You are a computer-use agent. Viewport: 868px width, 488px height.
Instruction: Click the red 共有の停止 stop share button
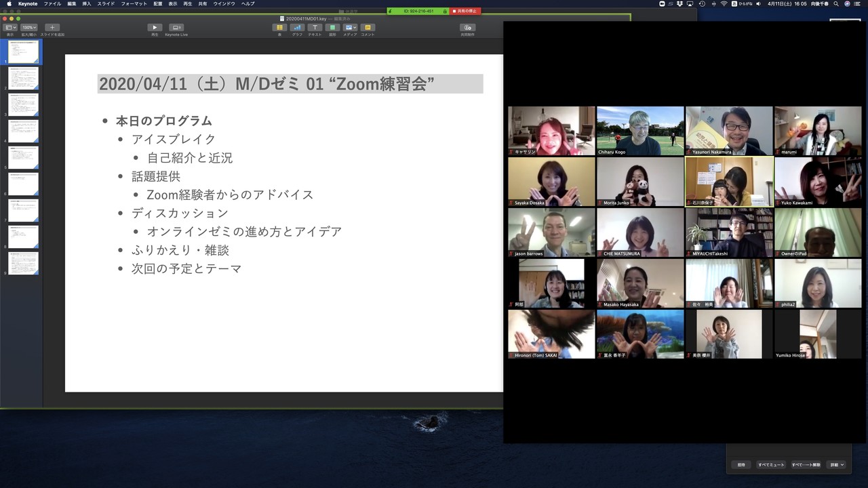point(465,11)
